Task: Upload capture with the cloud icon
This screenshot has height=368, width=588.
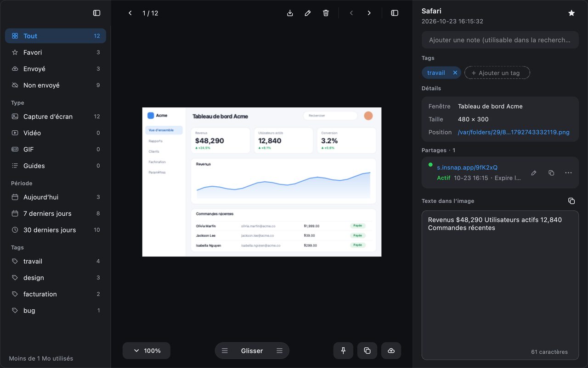Action: 391,351
